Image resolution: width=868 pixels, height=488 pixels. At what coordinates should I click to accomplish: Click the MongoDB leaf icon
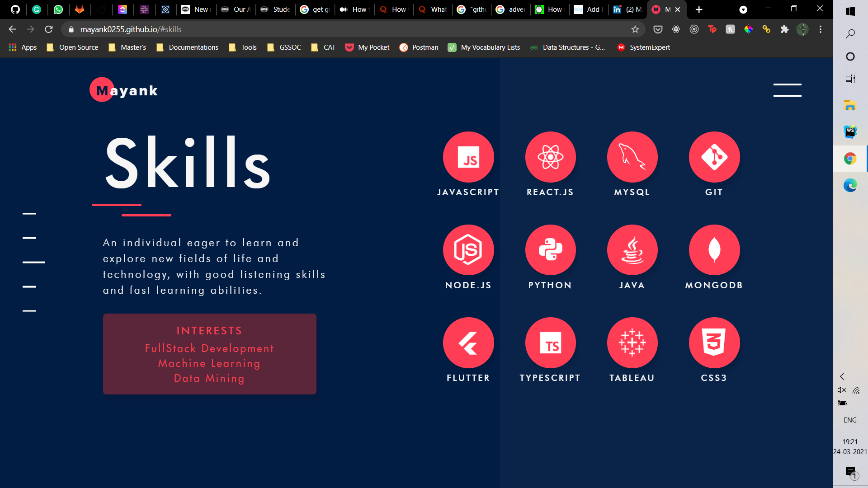pos(714,250)
